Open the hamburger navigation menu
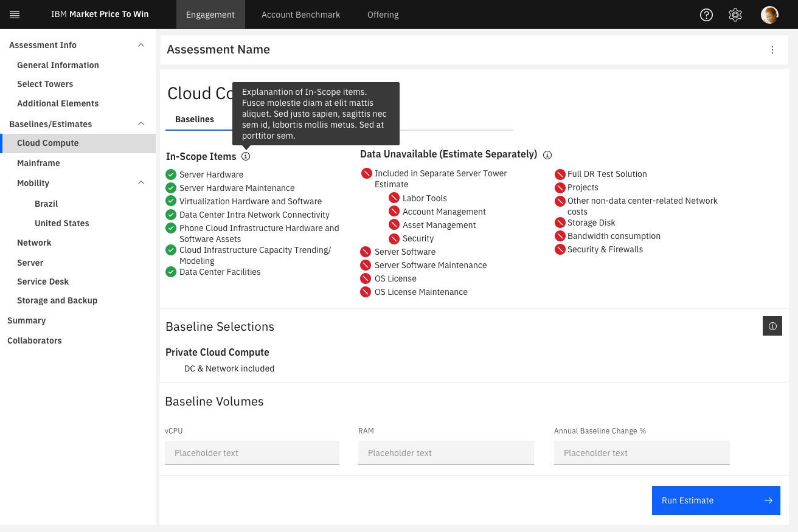Screen dimensions: 798x532 (x=15, y=15)
